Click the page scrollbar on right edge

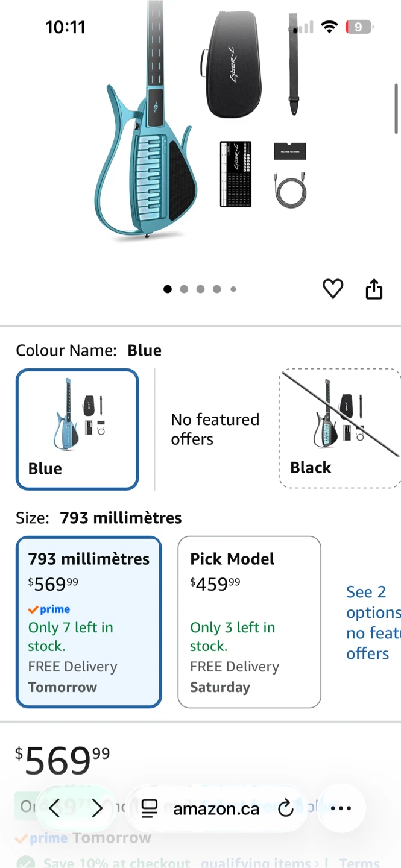pyautogui.click(x=396, y=107)
